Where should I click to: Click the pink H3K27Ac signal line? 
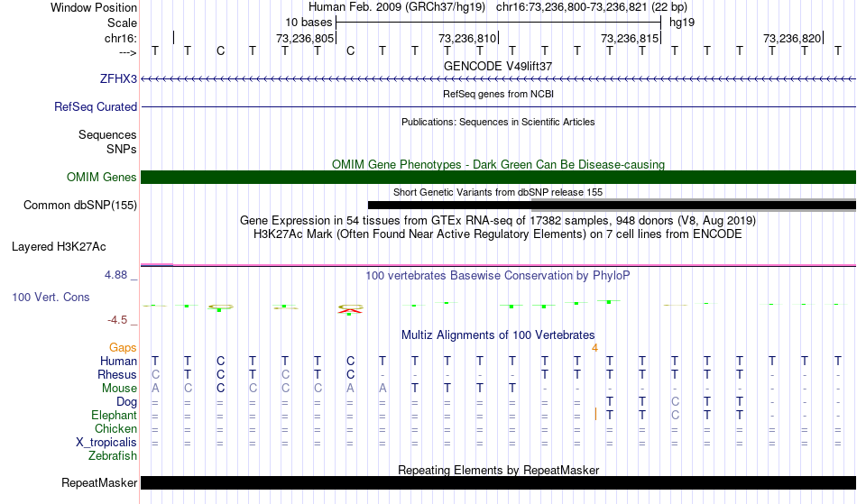(498, 265)
